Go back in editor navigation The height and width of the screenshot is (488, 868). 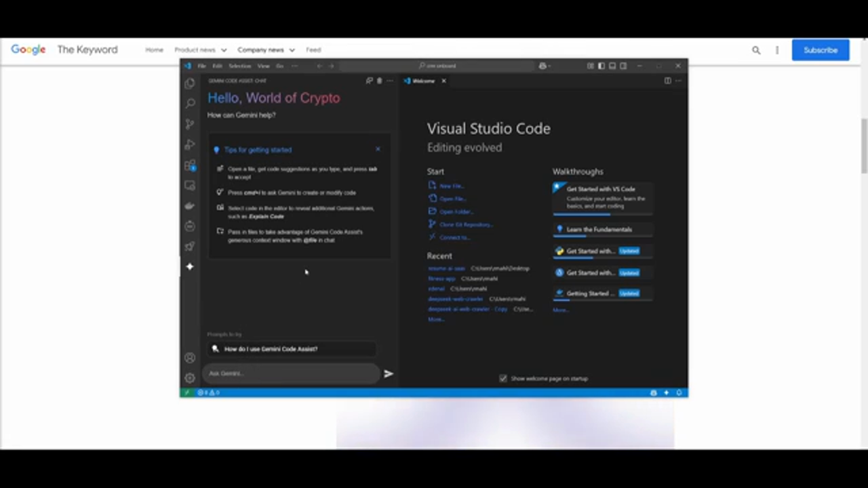pyautogui.click(x=319, y=66)
